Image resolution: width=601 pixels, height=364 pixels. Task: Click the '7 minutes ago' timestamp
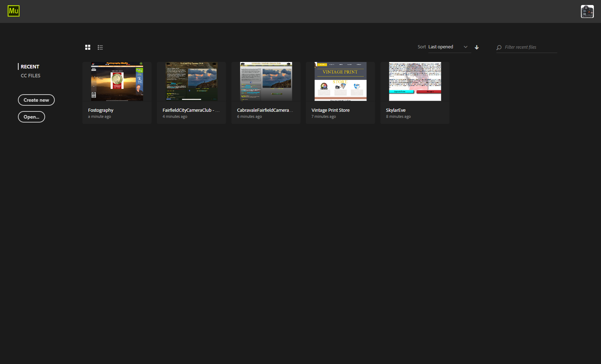point(324,117)
